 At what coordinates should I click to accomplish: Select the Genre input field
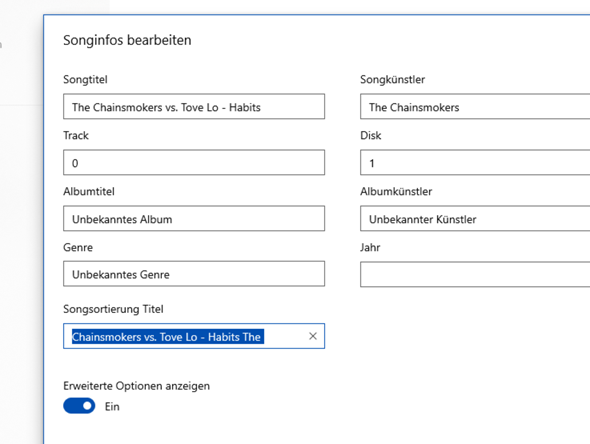194,274
